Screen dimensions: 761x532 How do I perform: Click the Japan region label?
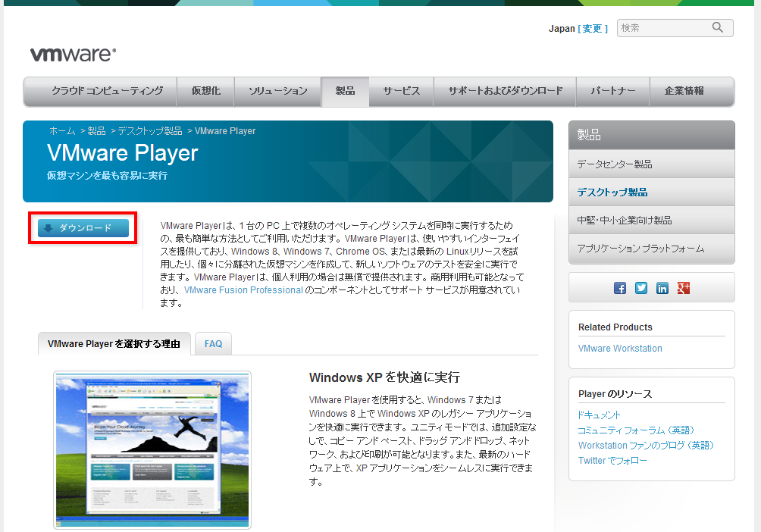[562, 29]
